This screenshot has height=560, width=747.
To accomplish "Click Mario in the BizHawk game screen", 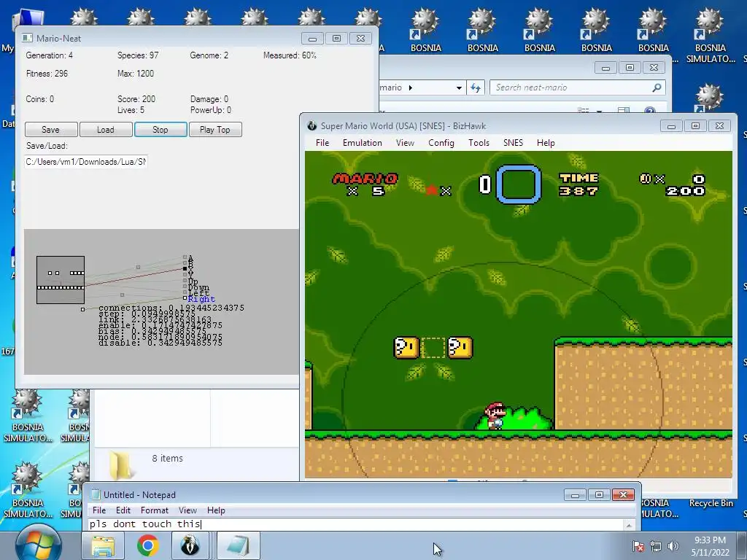I will 495,416.
